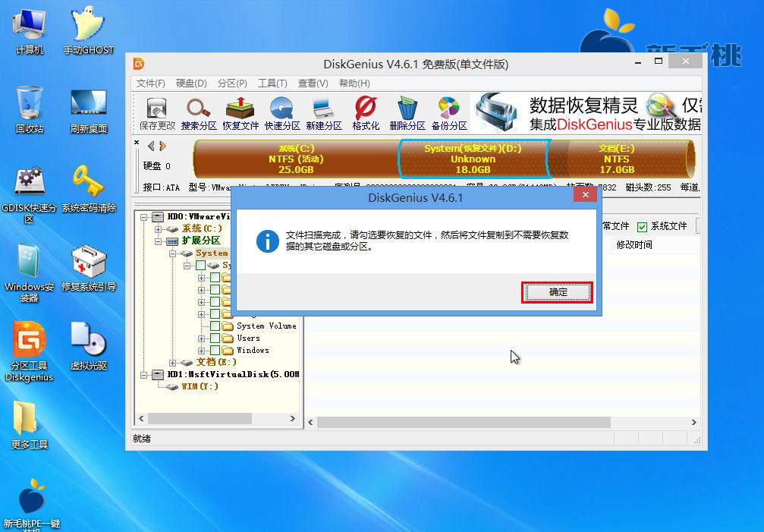Collapse the HD0:VMware disk node
The image size is (764, 532).
tap(143, 217)
